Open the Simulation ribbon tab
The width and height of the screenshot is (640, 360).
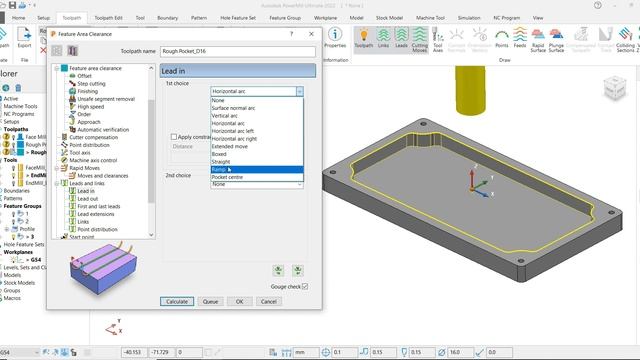point(469,18)
